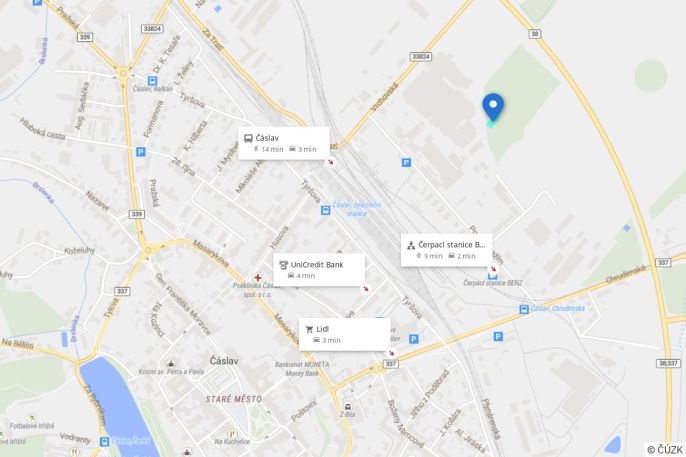Open the Čerpací stanice B... info card
Screen dimensions: 686x457
click(x=446, y=250)
